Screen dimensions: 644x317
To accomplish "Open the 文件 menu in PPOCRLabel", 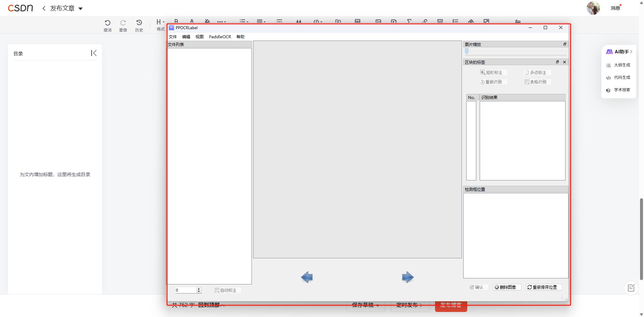I will [x=173, y=37].
